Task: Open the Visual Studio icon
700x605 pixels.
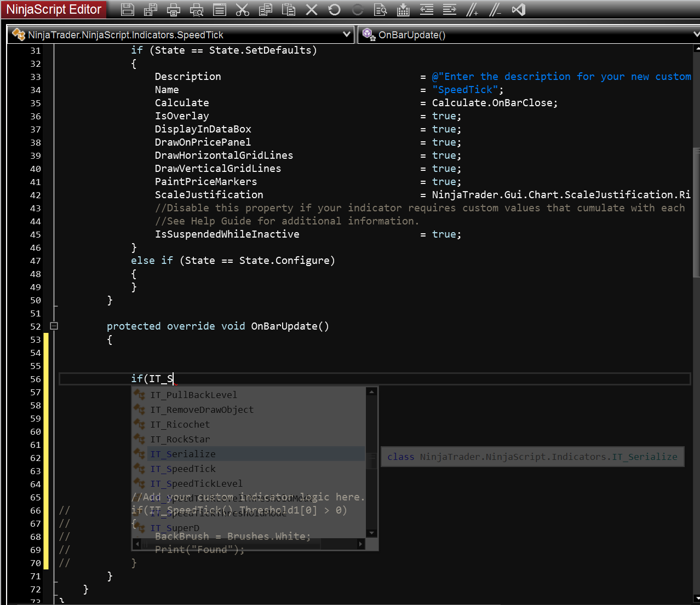Action: click(518, 9)
